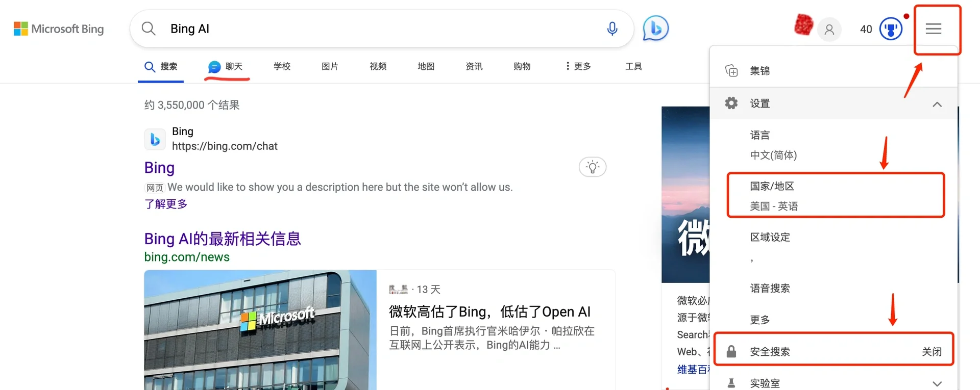The image size is (980, 390).
Task: Toggle the hamburger menu icon
Action: pyautogui.click(x=934, y=29)
